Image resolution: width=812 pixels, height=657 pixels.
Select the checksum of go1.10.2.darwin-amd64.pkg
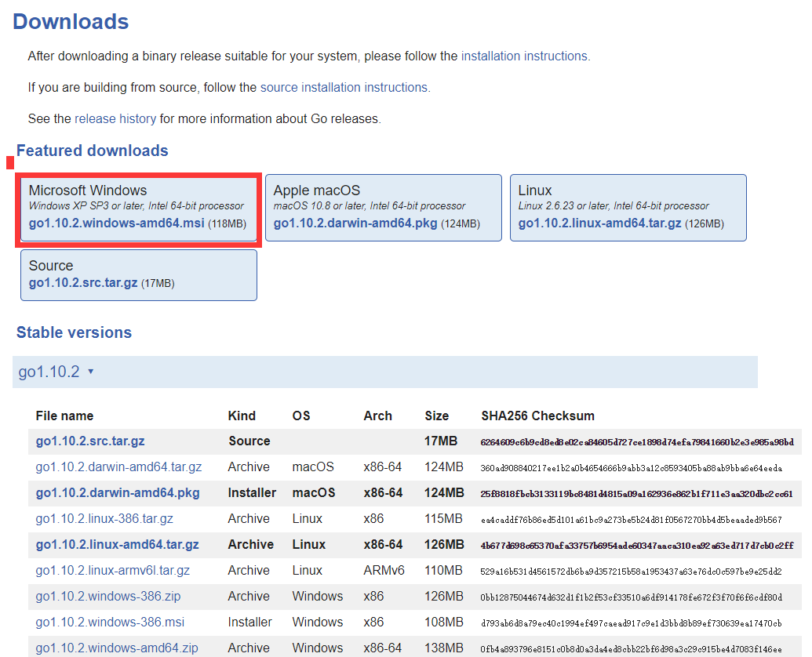click(x=636, y=494)
